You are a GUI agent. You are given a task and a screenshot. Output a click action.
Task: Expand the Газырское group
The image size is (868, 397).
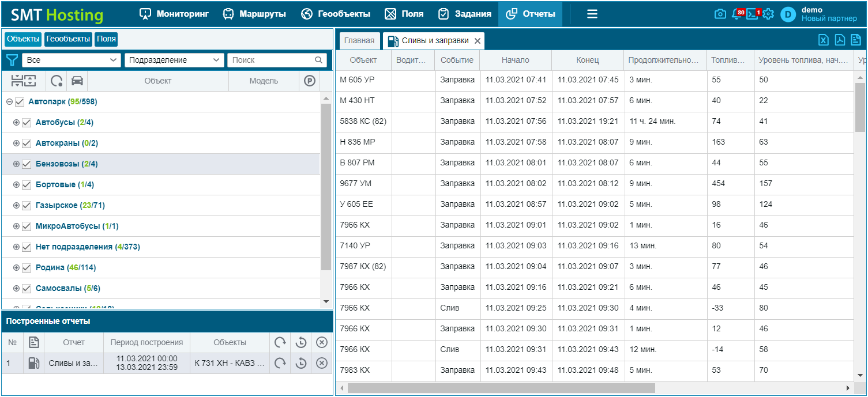[16, 206]
